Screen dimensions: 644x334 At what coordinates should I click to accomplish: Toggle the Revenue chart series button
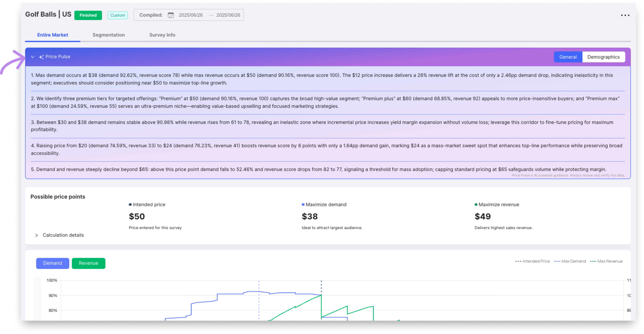(x=89, y=263)
